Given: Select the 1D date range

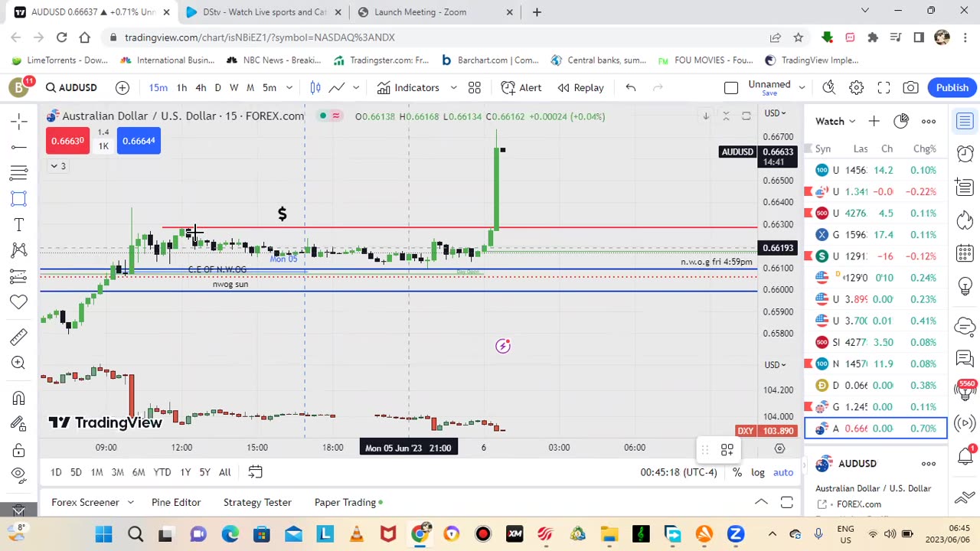Looking at the screenshot, I should [x=56, y=472].
